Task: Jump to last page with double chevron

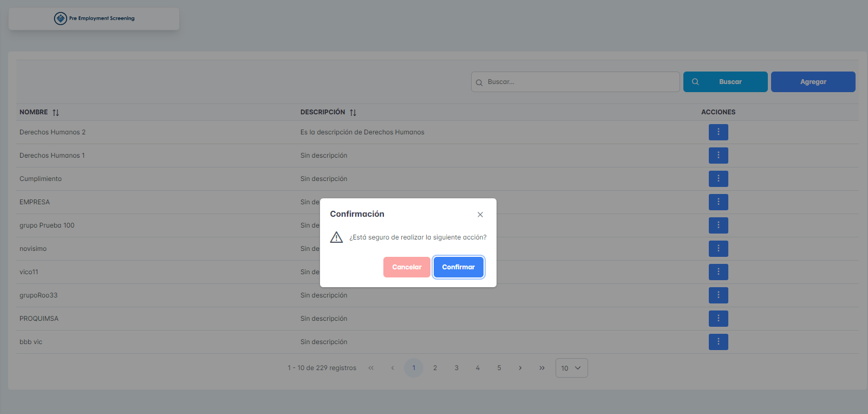Action: (x=541, y=368)
